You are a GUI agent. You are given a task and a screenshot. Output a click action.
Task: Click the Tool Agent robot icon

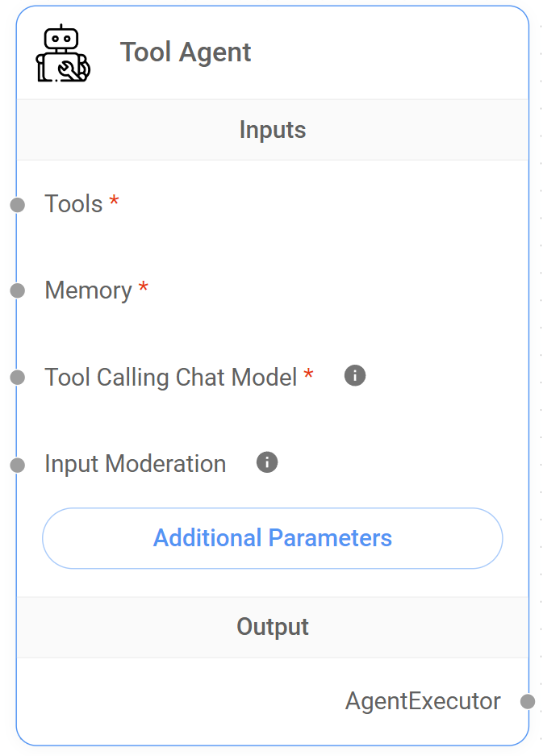tap(61, 52)
